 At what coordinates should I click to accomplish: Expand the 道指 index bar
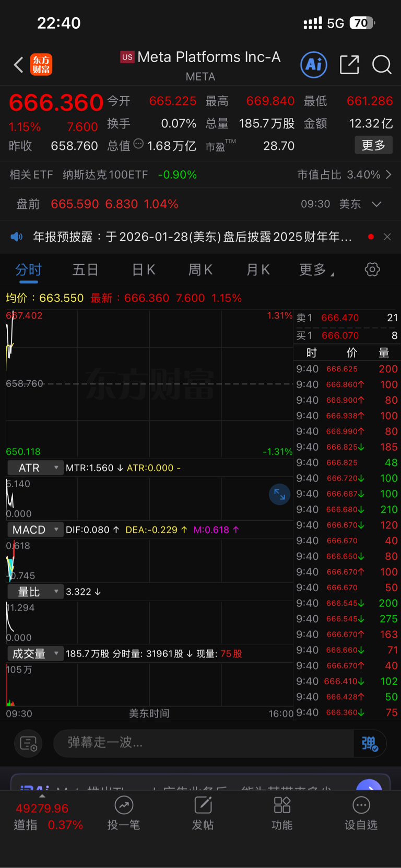point(42,796)
